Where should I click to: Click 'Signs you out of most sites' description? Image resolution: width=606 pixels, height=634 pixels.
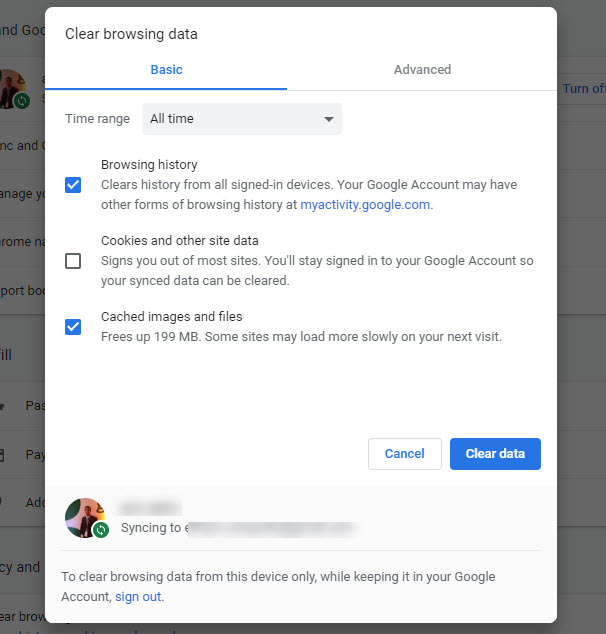pyautogui.click(x=317, y=271)
